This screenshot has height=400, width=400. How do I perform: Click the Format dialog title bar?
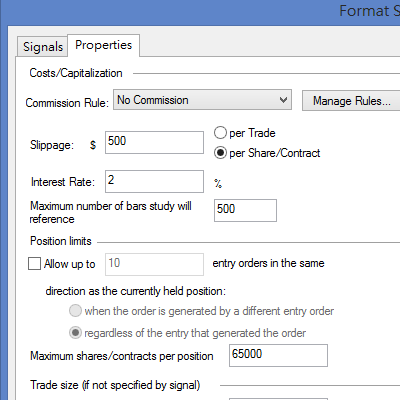click(x=200, y=12)
